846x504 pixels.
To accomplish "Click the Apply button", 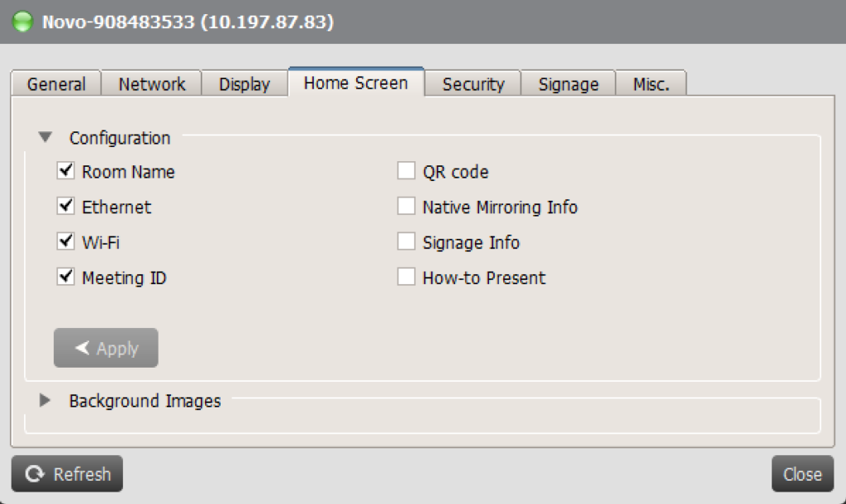I will 106,348.
